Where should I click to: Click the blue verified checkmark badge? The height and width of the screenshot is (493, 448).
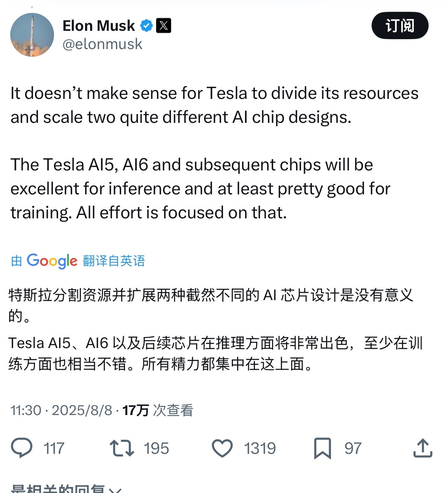coord(146,26)
